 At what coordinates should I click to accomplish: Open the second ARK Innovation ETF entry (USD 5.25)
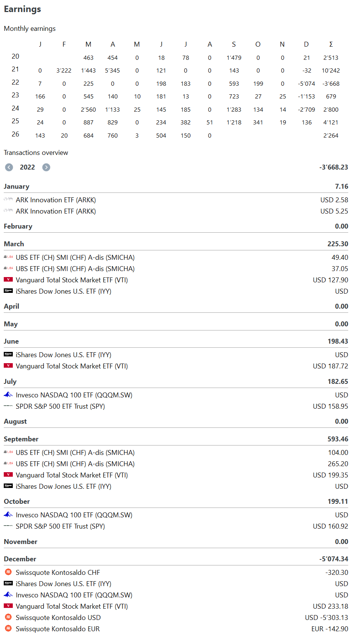176,211
